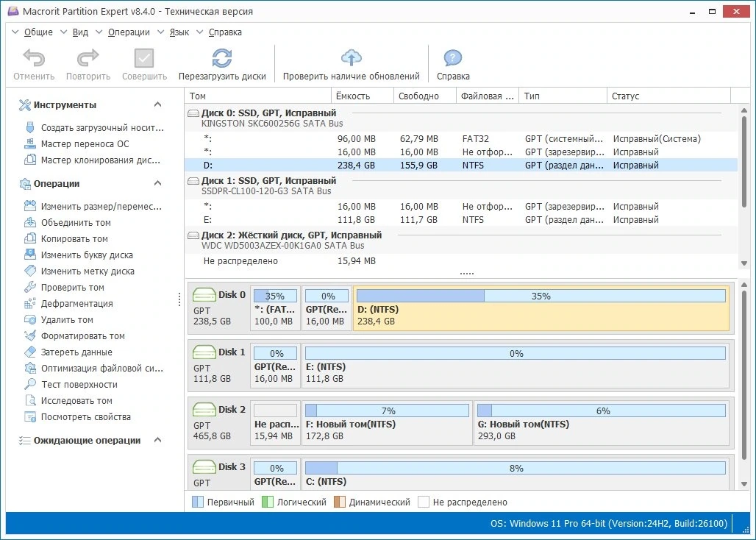Select the Затереть данные eraser icon
Viewport: 756px width, 540px height.
[x=30, y=352]
